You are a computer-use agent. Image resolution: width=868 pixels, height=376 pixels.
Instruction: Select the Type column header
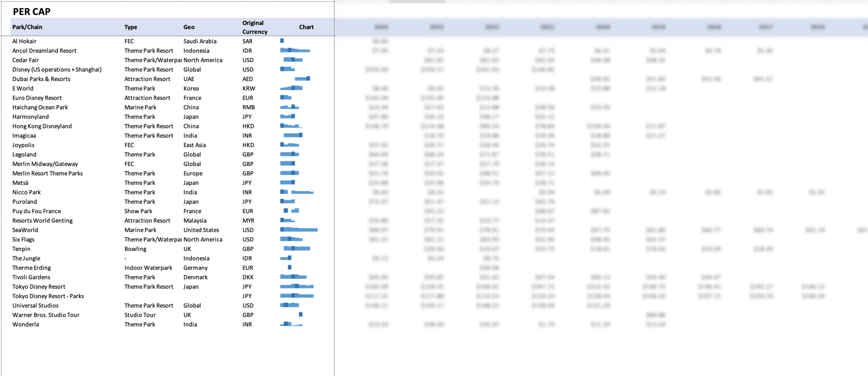coord(131,27)
